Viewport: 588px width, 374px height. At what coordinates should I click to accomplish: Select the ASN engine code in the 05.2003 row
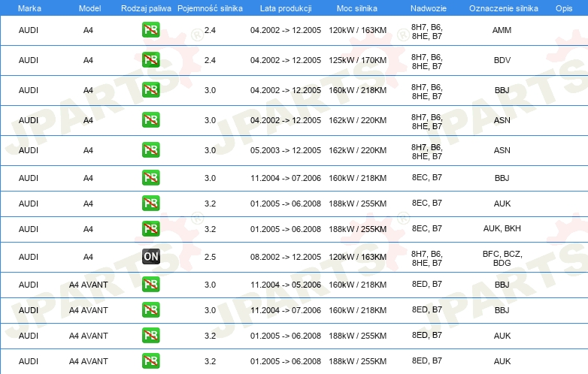coord(502,150)
